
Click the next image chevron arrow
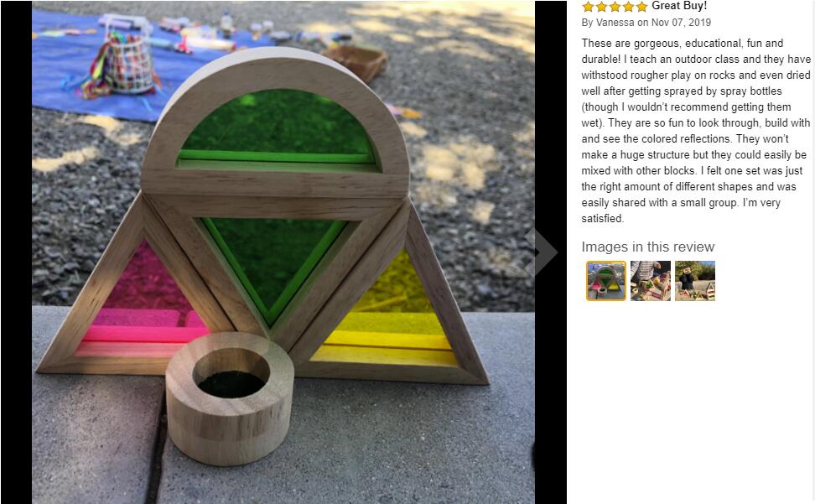(542, 252)
